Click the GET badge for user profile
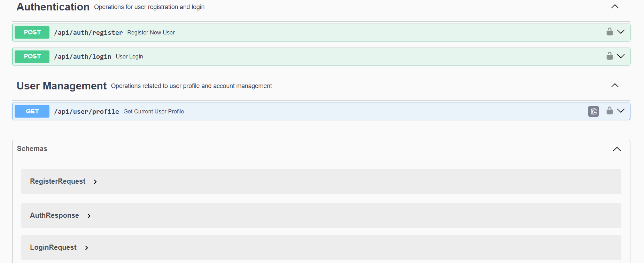644x263 pixels. pos(32,111)
